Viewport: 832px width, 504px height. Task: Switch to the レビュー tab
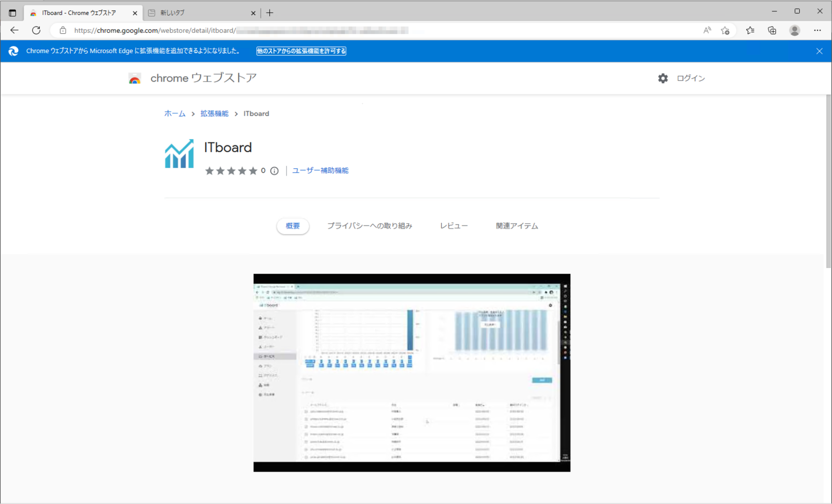[454, 226]
